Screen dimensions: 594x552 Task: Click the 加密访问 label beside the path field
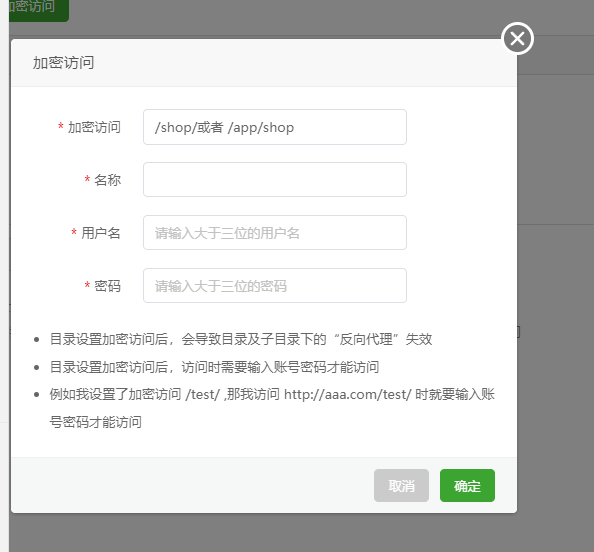[94, 127]
